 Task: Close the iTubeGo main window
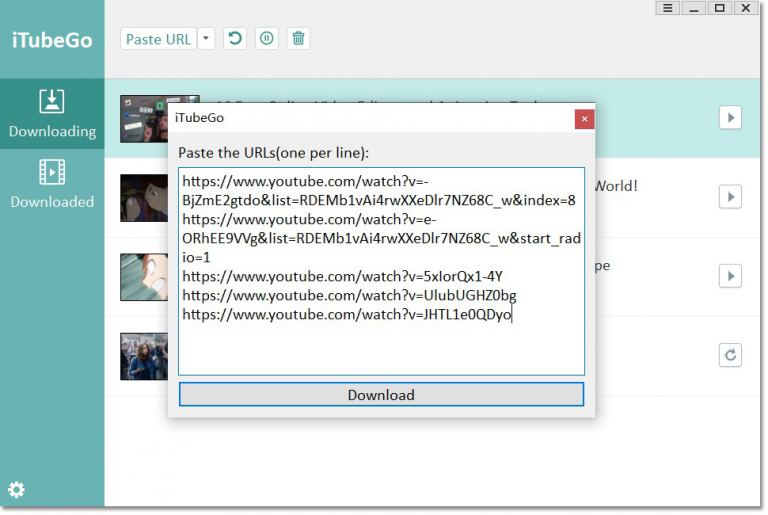[x=745, y=8]
